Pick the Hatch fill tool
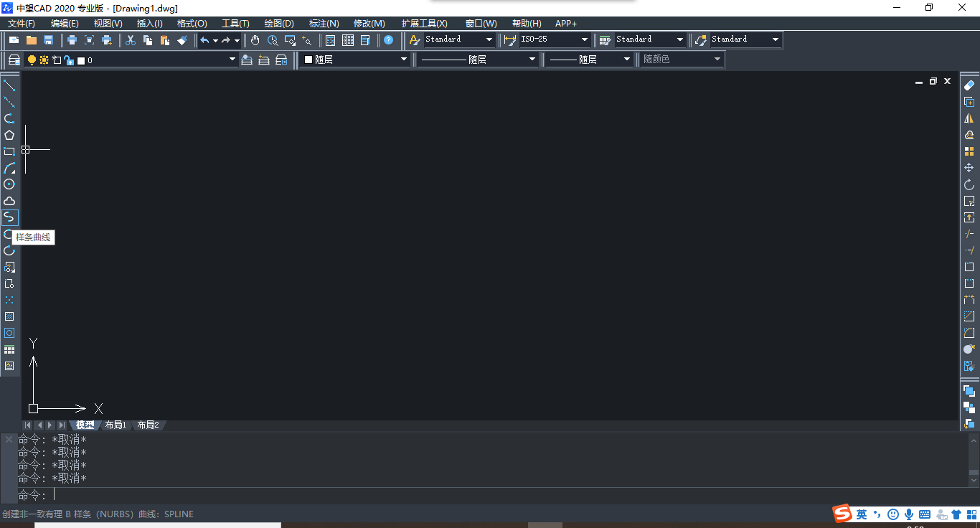The height and width of the screenshot is (528, 980). pyautogui.click(x=9, y=316)
